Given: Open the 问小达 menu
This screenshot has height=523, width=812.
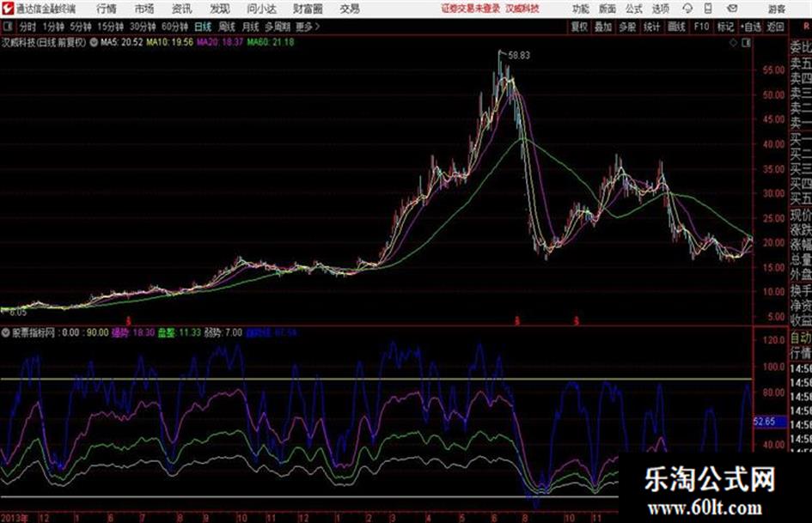Looking at the screenshot, I should (261, 9).
